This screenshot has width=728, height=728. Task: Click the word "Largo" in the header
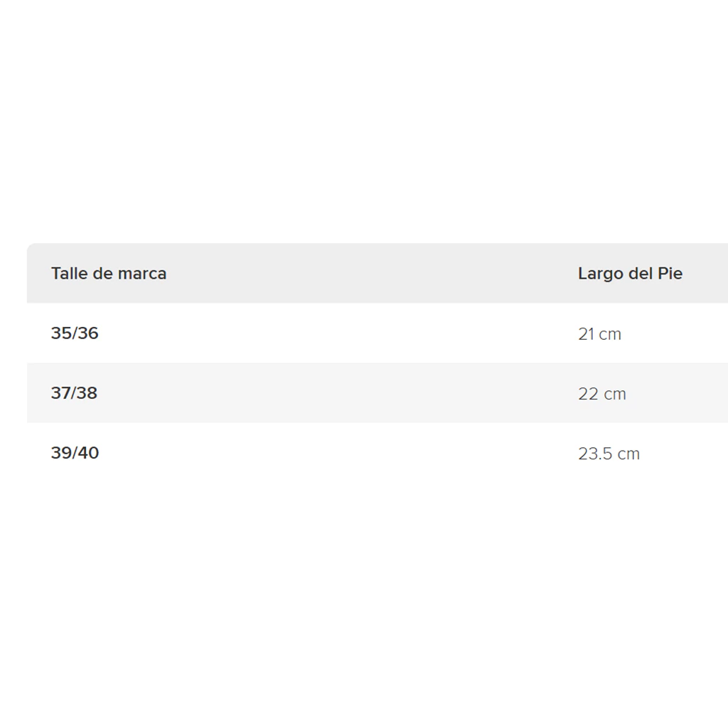[x=601, y=274]
